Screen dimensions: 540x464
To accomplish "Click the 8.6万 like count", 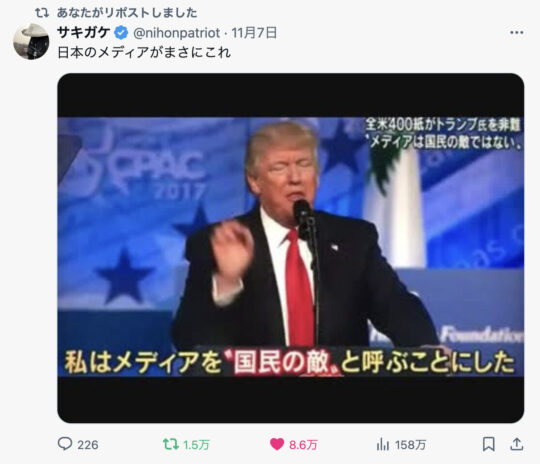I will 303,445.
